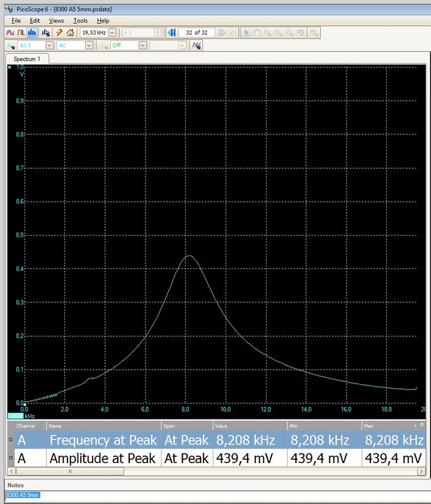Image resolution: width=431 pixels, height=504 pixels.
Task: Click the Span column header
Action: point(187,426)
